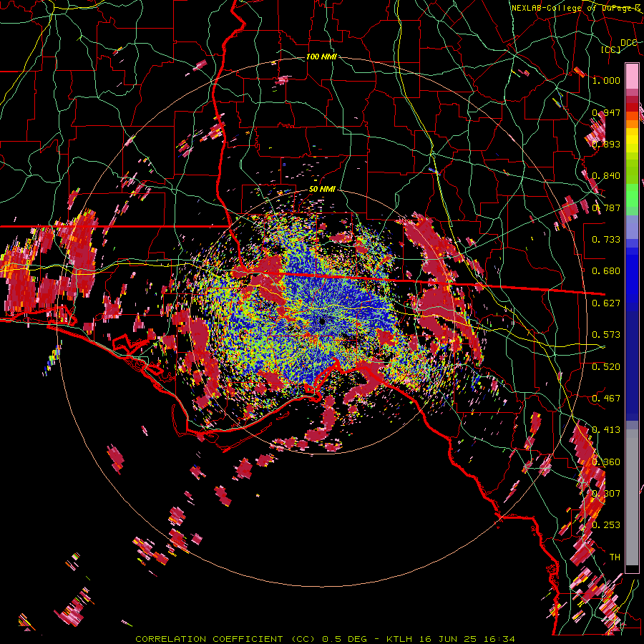The width and height of the screenshot is (644, 644).
Task: Click the [CC] units label above the color scale
Action: (611, 49)
